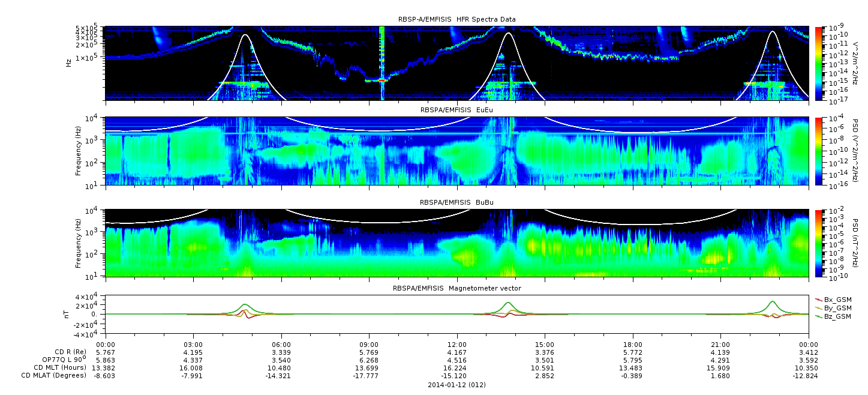Click the CD R (Re) row label
The width and height of the screenshot is (868, 395).
[x=66, y=351]
